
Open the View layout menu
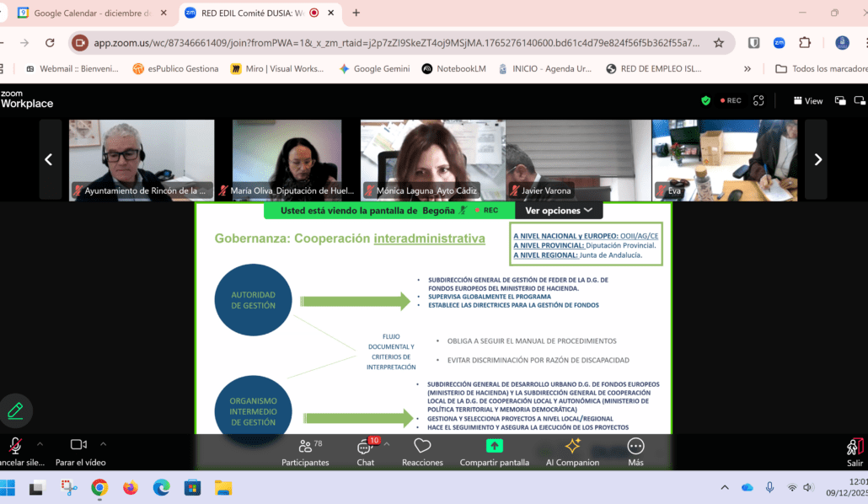pyautogui.click(x=807, y=100)
